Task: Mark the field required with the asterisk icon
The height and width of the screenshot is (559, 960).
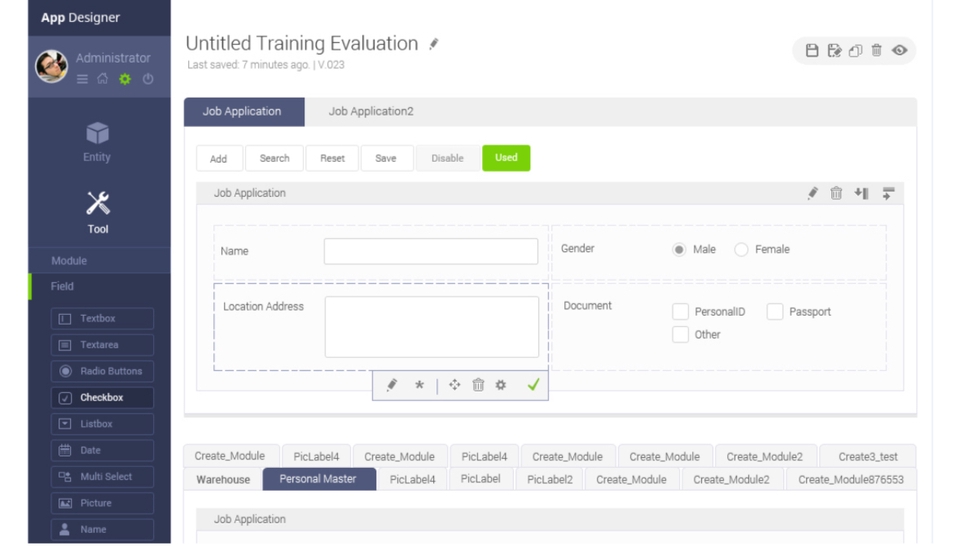Action: [x=419, y=385]
